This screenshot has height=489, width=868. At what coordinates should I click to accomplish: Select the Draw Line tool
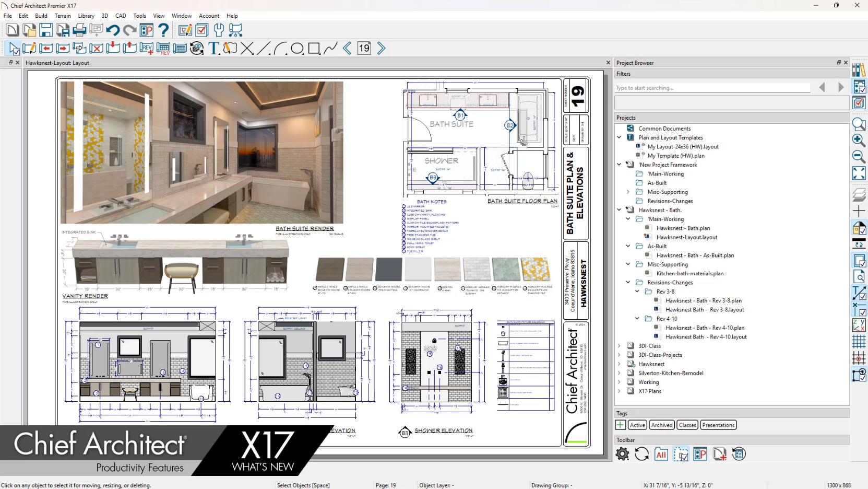coord(264,49)
